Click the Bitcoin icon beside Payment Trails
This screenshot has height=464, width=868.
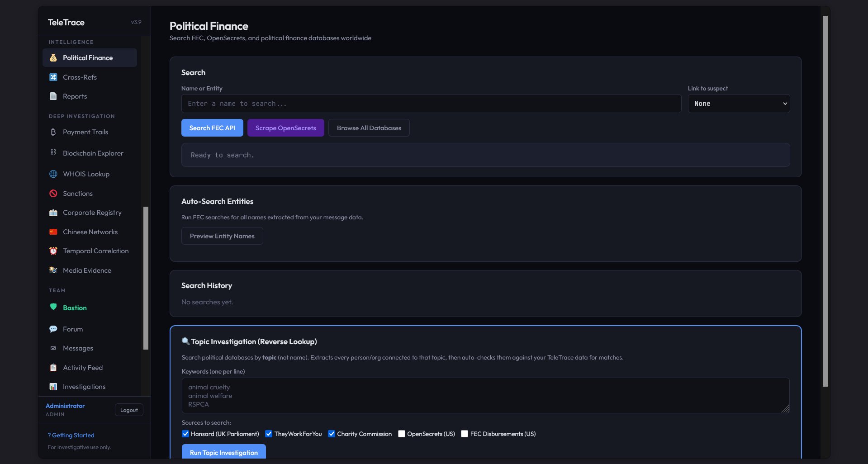[53, 132]
